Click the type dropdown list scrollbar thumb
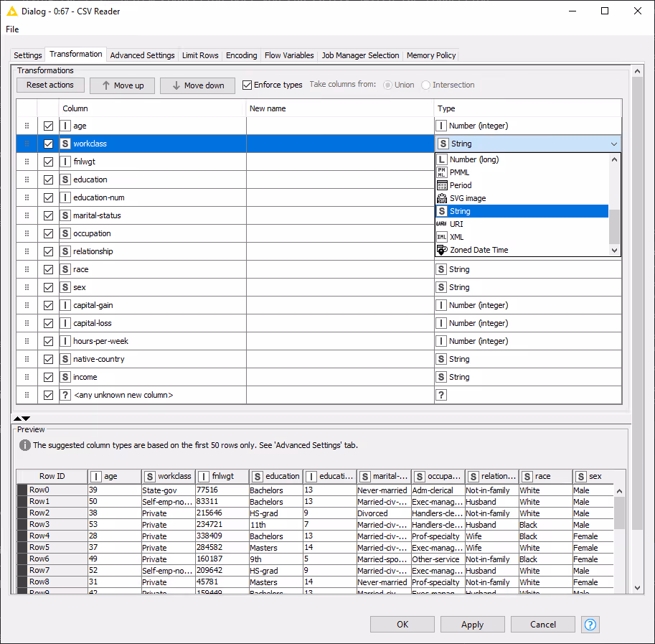Viewport: 655px width, 644px height. click(614, 226)
